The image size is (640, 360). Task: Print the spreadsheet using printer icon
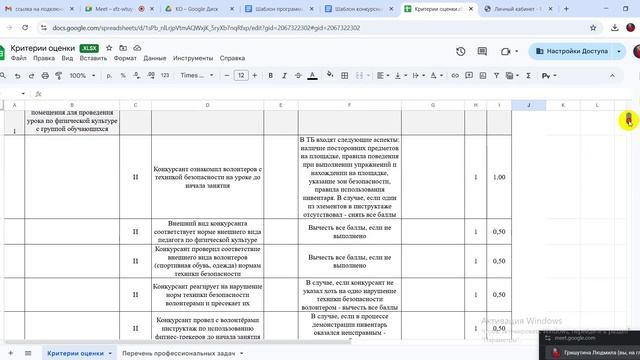click(x=45, y=76)
